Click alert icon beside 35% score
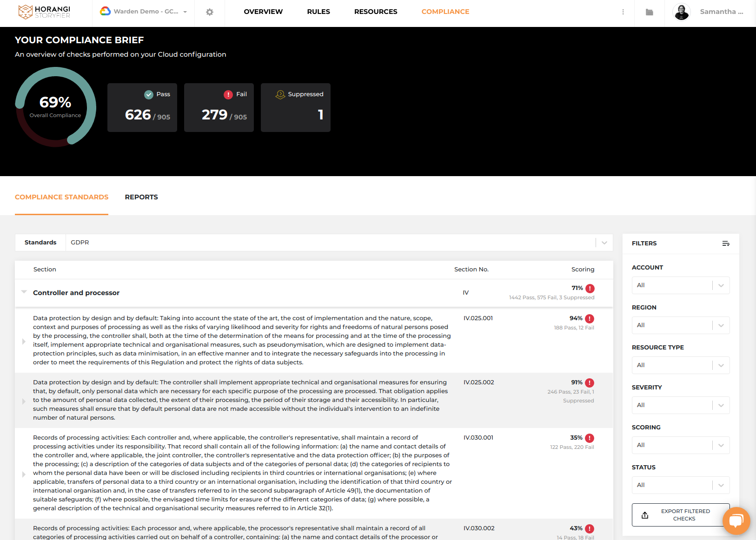The height and width of the screenshot is (540, 756). point(590,438)
